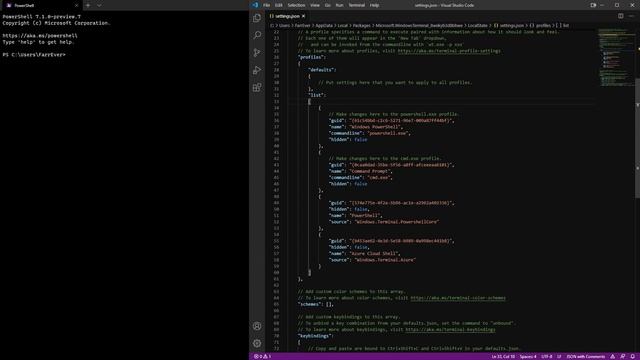Click the Packages breadcrumb segment
640x360 pixels.
click(x=362, y=25)
